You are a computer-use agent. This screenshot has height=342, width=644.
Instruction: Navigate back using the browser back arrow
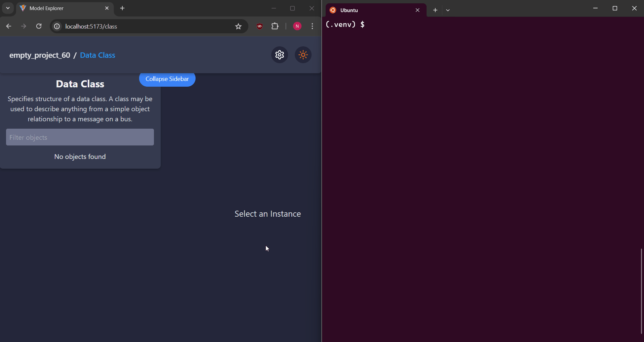pyautogui.click(x=8, y=26)
